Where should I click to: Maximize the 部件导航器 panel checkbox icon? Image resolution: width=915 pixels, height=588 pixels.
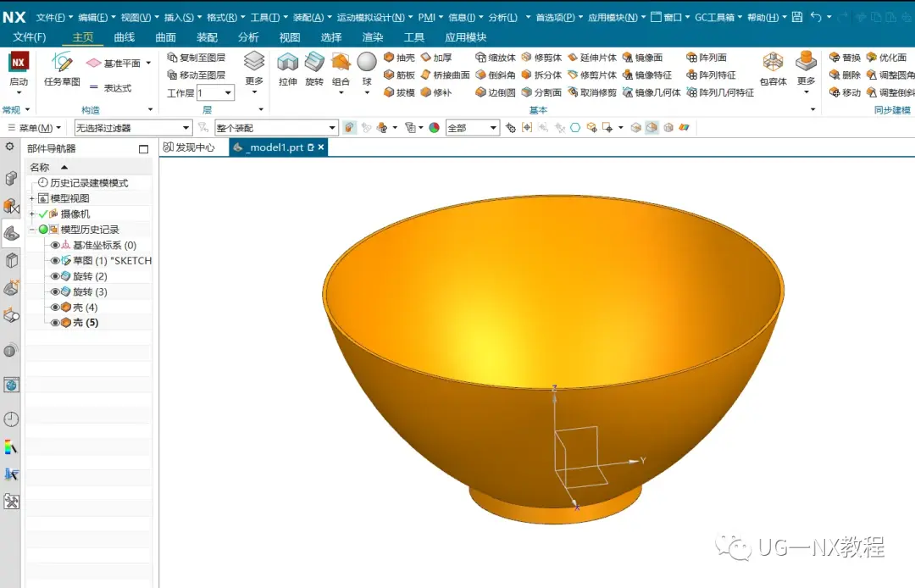point(143,149)
